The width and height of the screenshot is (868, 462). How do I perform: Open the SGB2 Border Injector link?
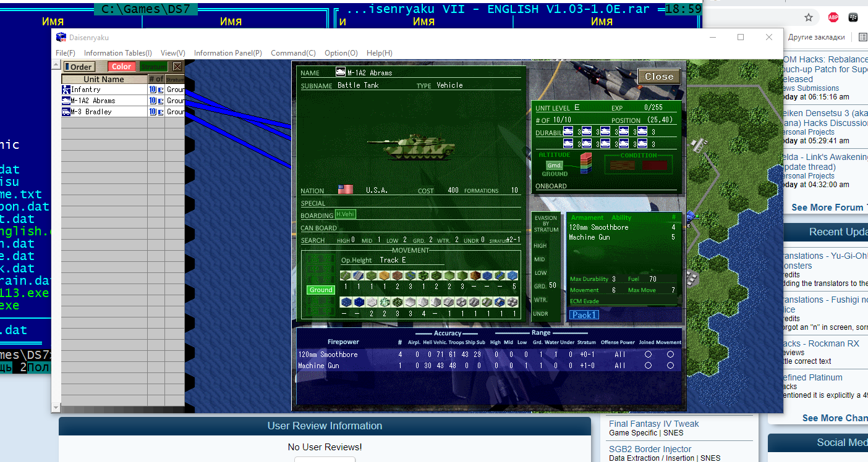(650, 449)
